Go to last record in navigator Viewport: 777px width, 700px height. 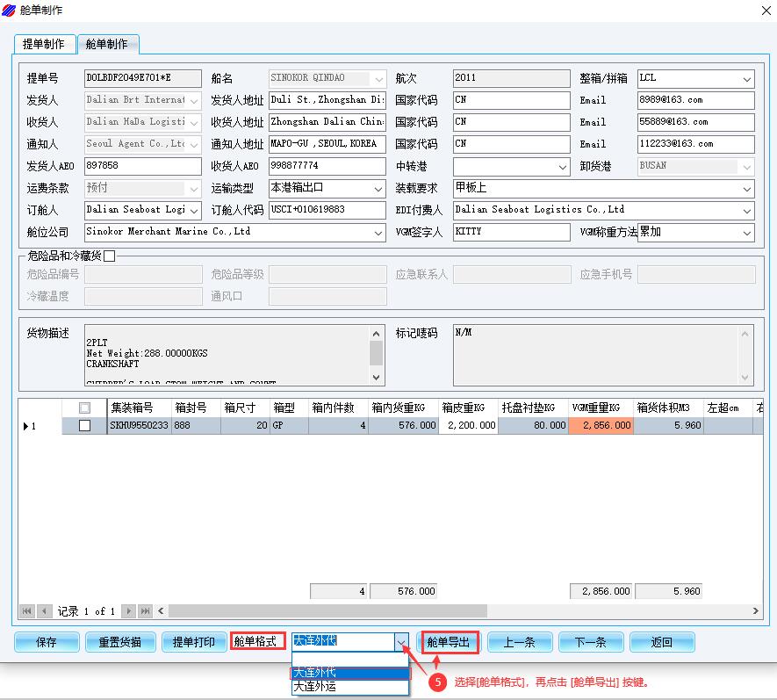145,611
